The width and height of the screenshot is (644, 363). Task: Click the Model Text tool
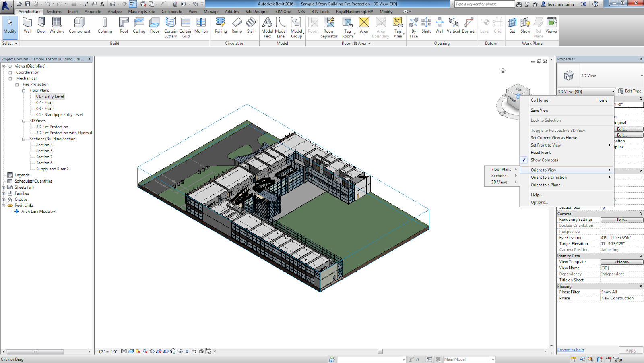[x=266, y=25]
